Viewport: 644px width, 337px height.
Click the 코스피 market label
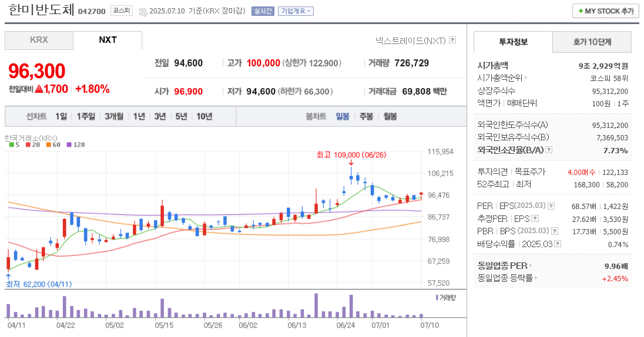(x=122, y=11)
